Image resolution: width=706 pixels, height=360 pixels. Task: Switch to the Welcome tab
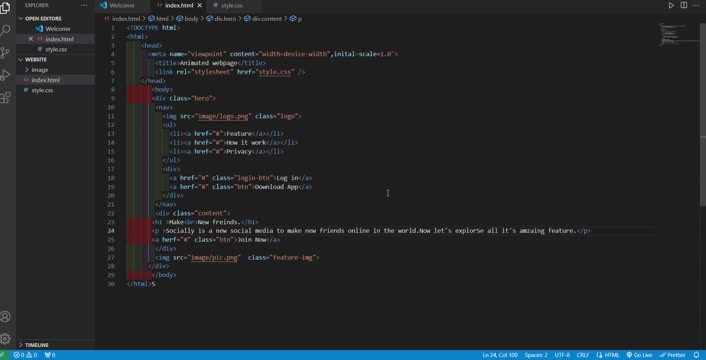(x=122, y=5)
